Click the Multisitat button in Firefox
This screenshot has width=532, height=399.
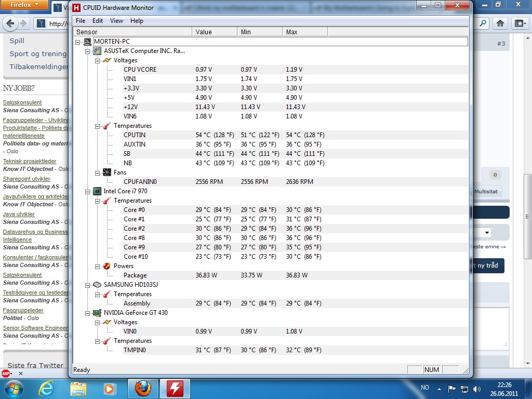486,191
